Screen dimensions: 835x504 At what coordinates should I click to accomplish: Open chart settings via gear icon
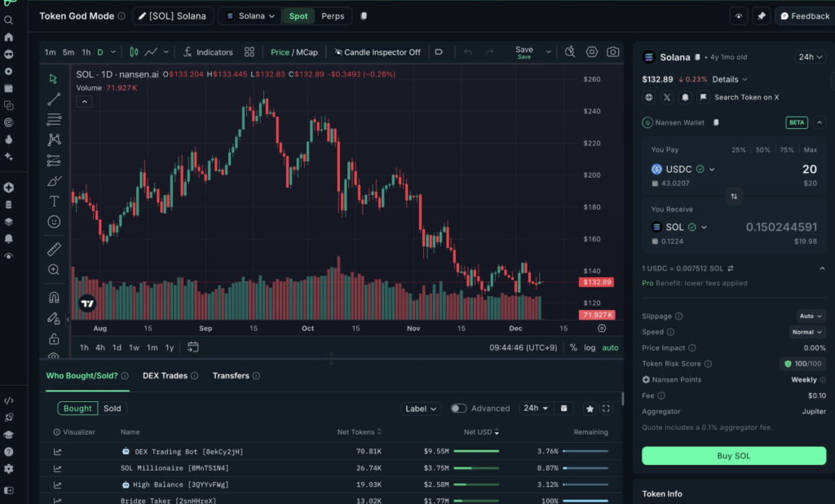pos(591,51)
